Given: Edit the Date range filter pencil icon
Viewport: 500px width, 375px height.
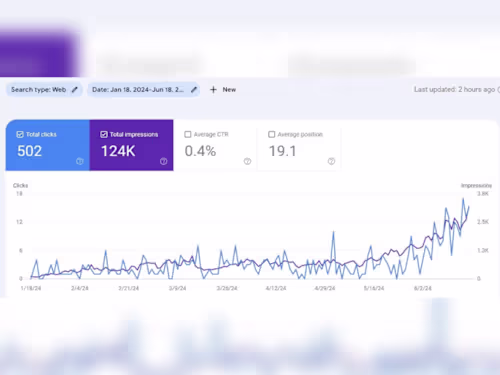Looking at the screenshot, I should click(194, 89).
